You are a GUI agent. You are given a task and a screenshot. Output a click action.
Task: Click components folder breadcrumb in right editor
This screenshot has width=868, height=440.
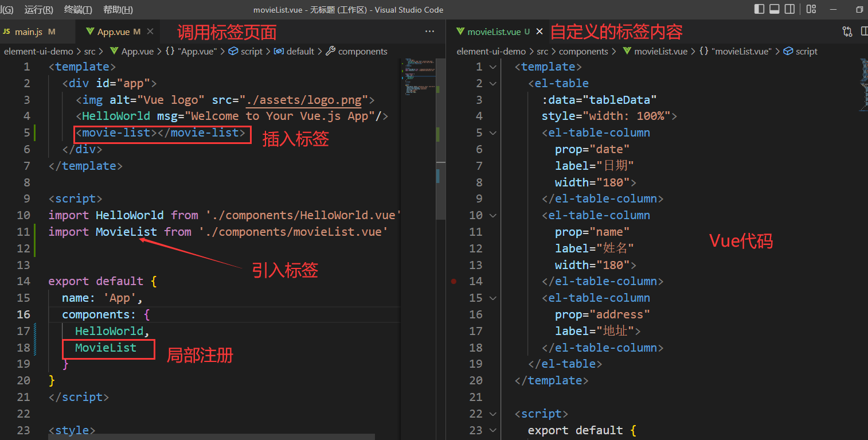pyautogui.click(x=583, y=51)
